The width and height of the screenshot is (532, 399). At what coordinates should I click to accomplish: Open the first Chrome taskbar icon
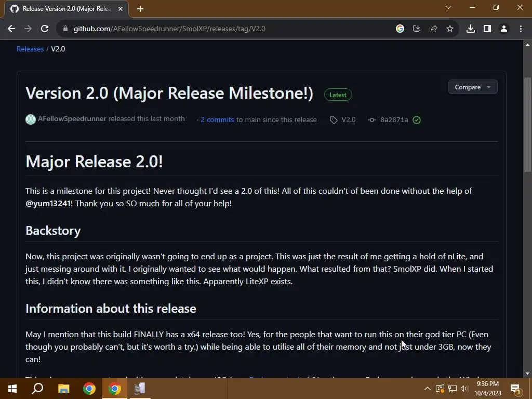(89, 389)
